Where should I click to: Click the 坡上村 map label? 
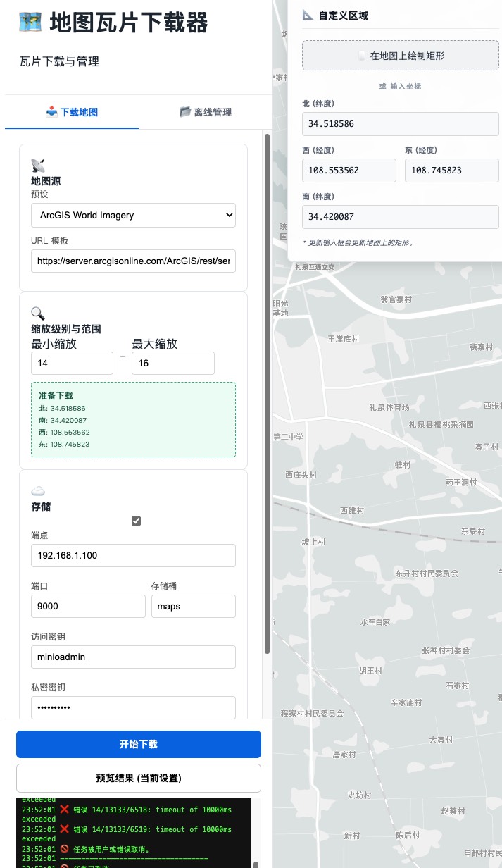click(314, 542)
